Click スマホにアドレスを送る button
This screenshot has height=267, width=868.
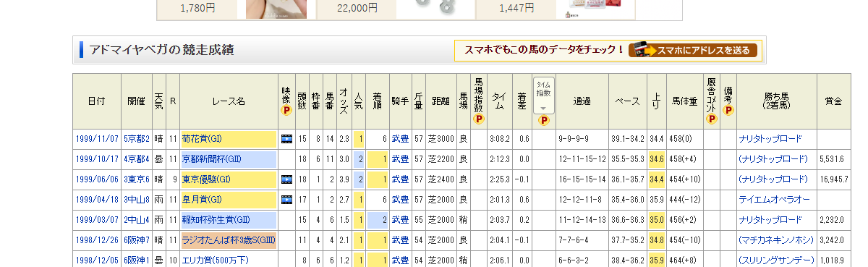693,50
